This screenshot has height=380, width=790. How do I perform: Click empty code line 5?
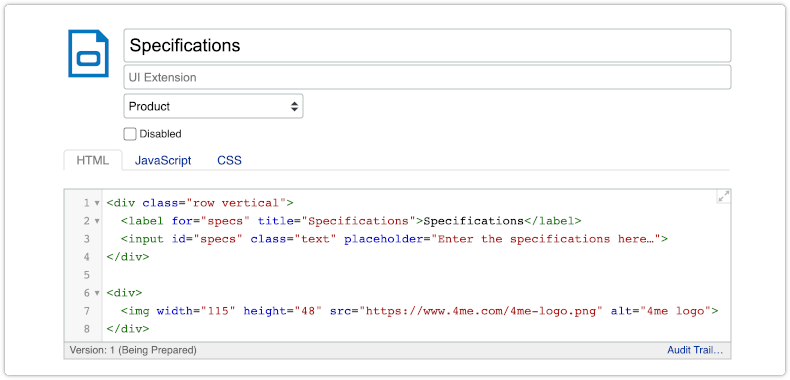[x=416, y=275]
